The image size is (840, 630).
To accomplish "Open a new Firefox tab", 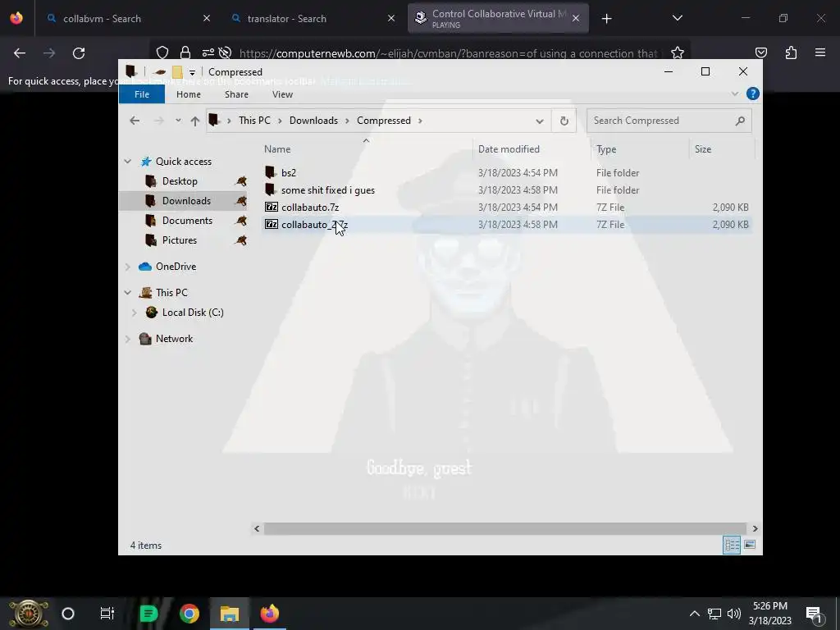I will click(606, 18).
